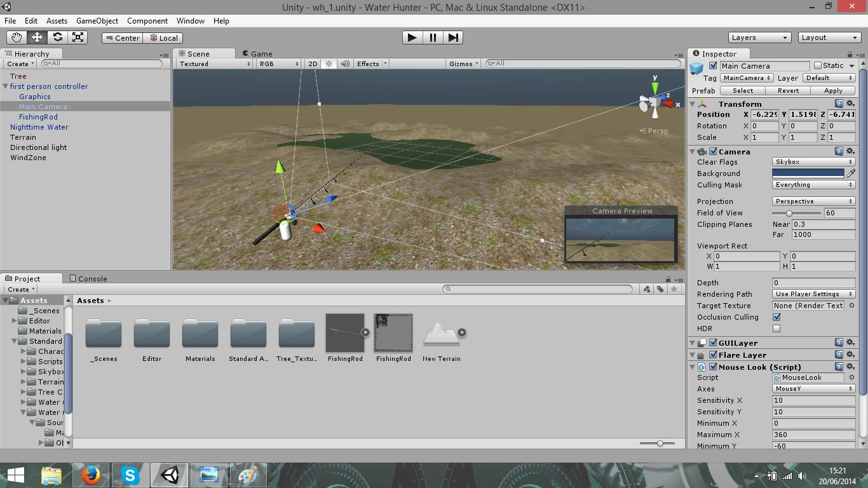The image size is (868, 488).
Task: Select the Rotate tool
Action: pyautogui.click(x=58, y=37)
